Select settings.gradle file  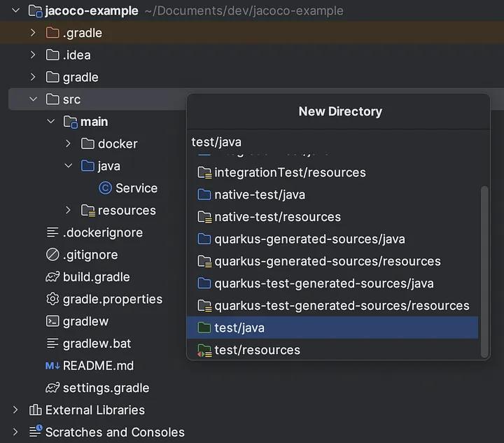coord(106,388)
